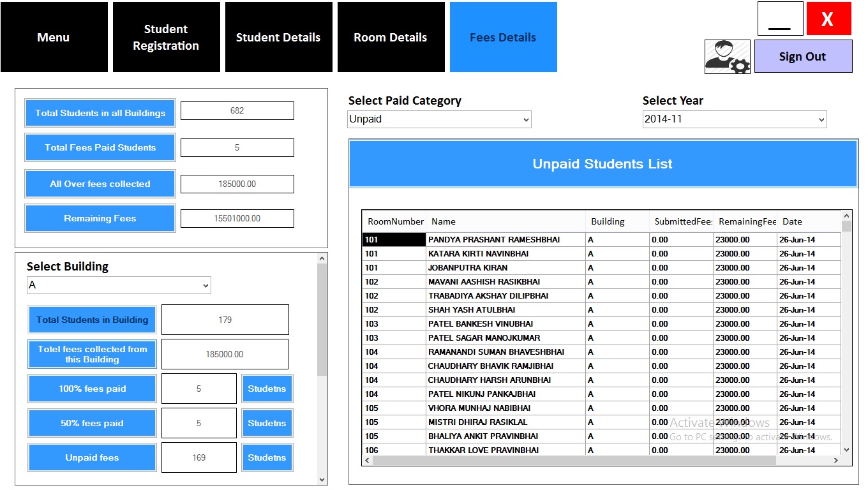Go to the Menu tab
This screenshot has width=868, height=490.
[x=54, y=36]
